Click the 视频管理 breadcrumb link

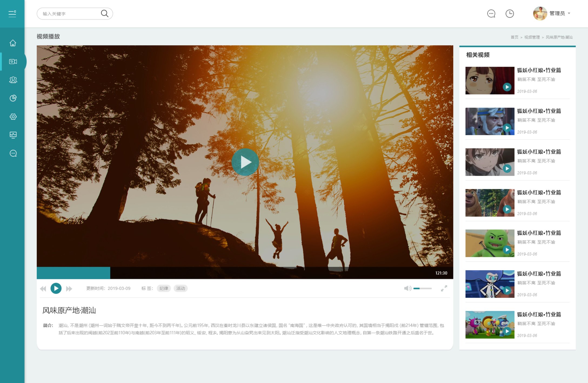(x=532, y=37)
